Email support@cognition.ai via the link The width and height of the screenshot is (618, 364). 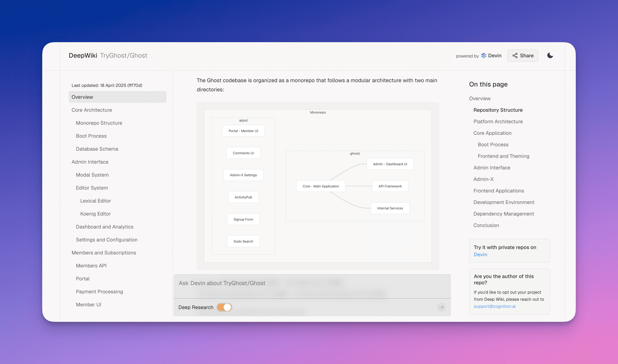click(x=494, y=306)
